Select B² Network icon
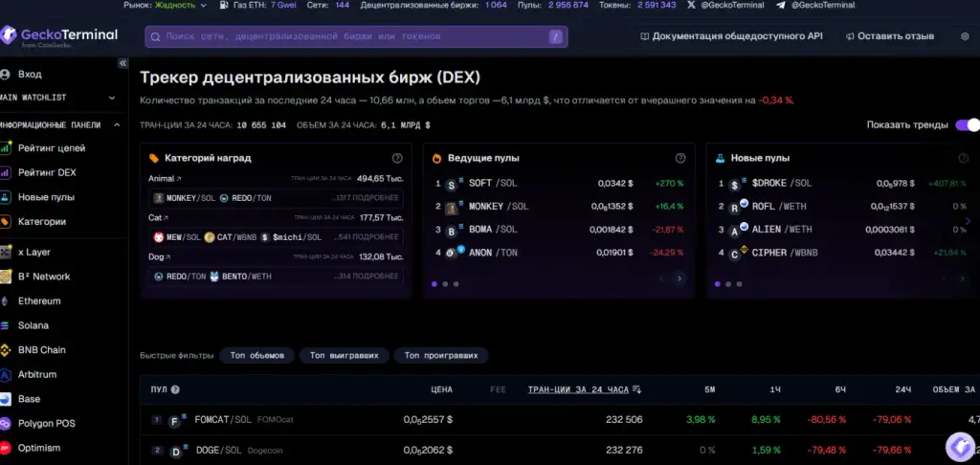The image size is (980, 465). (x=6, y=277)
